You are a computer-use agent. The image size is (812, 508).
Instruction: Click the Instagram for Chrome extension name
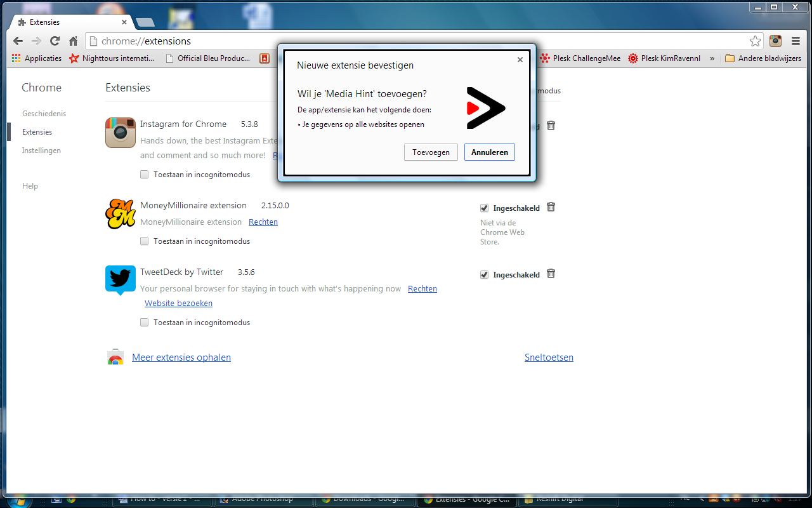tap(183, 124)
